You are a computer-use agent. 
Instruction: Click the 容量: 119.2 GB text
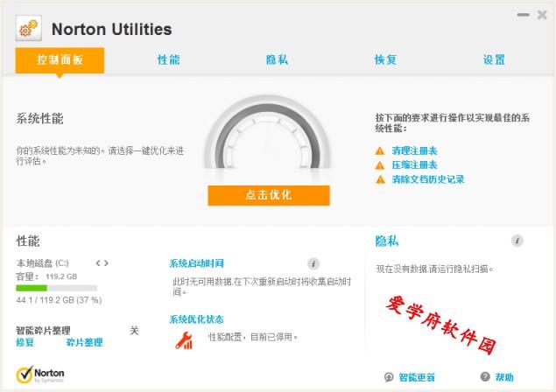point(46,276)
